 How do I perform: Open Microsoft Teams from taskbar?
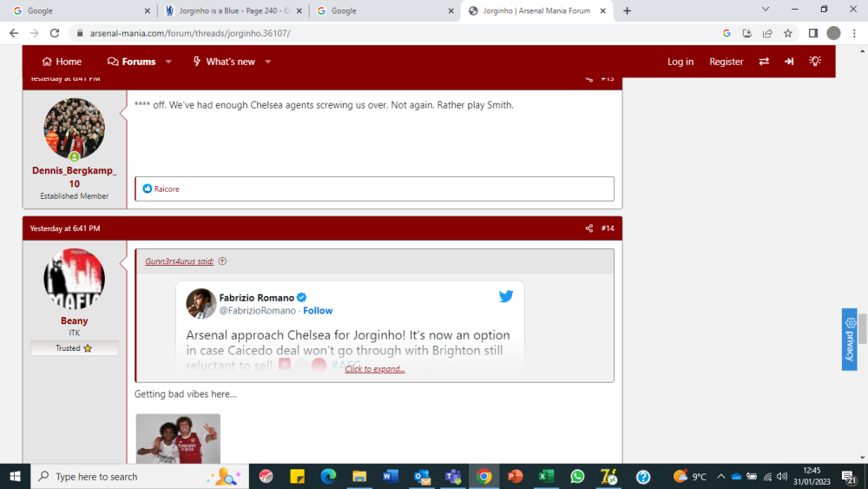point(453,476)
